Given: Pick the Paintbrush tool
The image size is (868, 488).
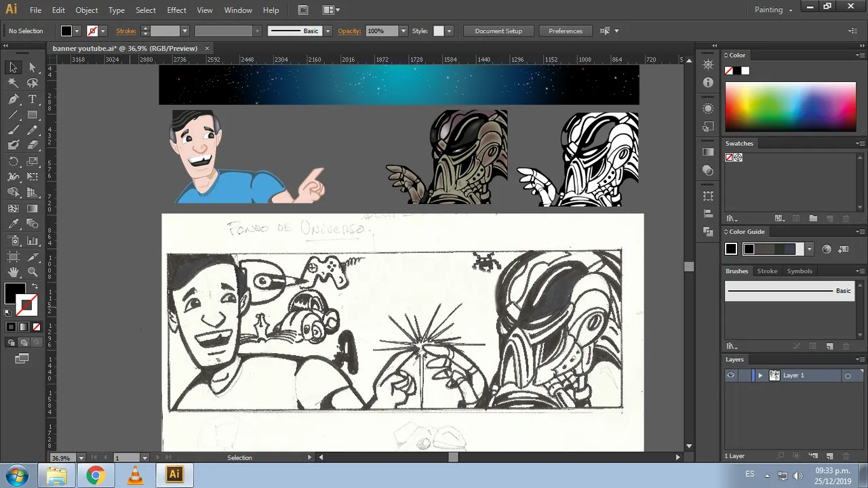Looking at the screenshot, I should click(13, 130).
